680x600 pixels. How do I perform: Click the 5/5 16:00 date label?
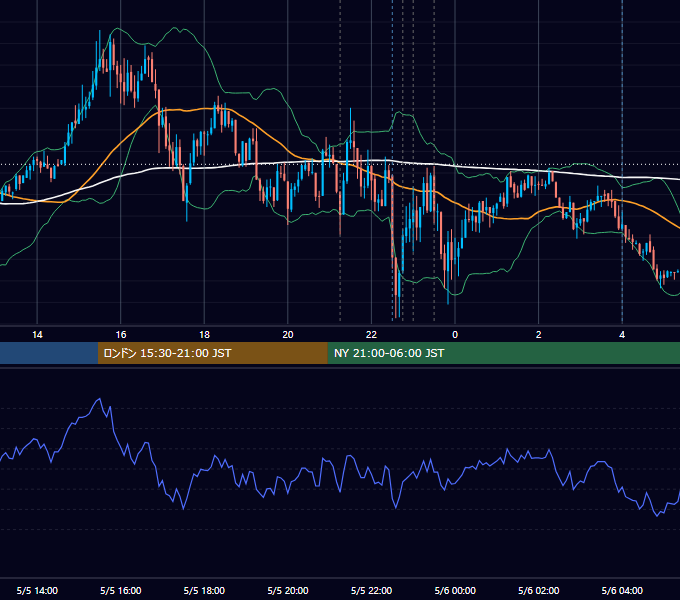click(121, 590)
